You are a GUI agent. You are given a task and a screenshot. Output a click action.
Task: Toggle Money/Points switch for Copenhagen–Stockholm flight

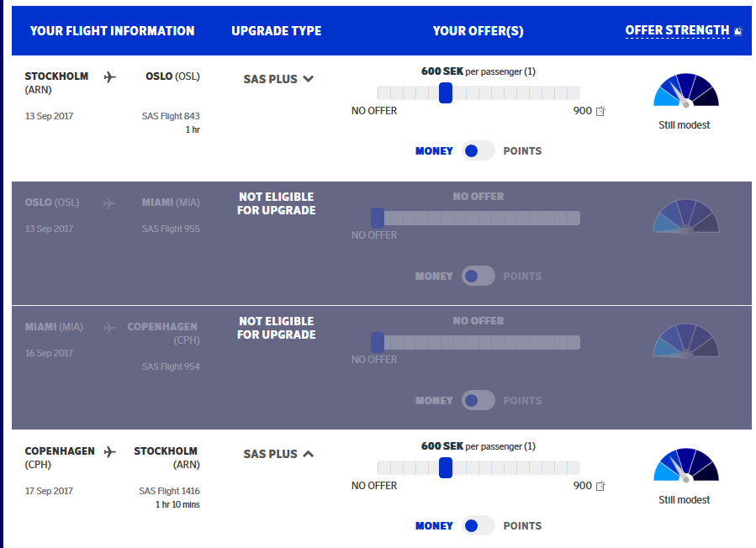(x=478, y=526)
